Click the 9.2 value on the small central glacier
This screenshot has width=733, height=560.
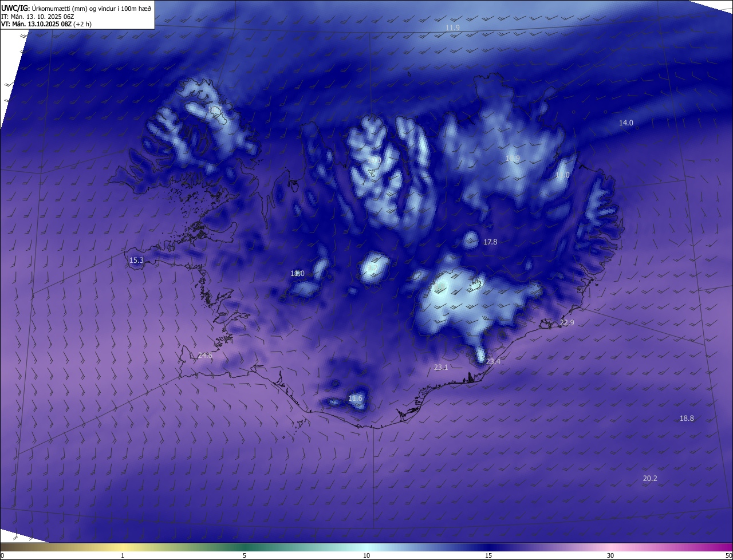[372, 267]
